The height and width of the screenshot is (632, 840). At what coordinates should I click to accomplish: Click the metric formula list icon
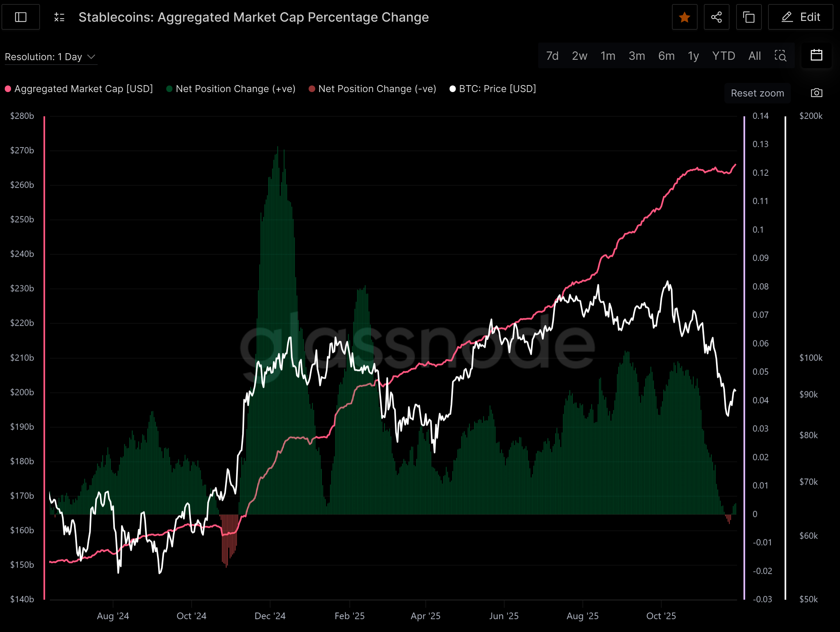coord(59,17)
